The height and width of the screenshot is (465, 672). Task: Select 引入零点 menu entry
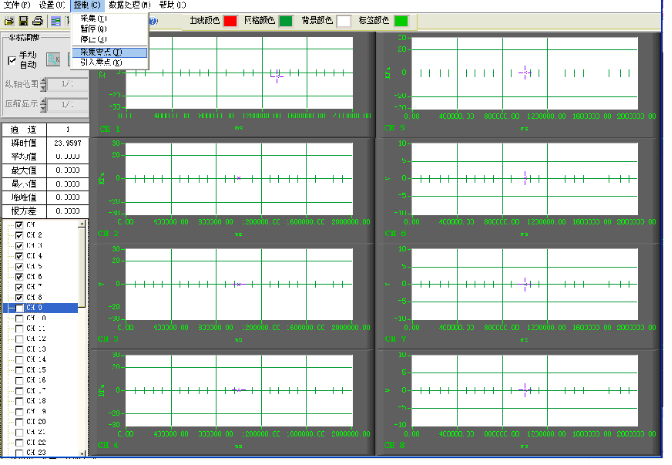(110, 63)
